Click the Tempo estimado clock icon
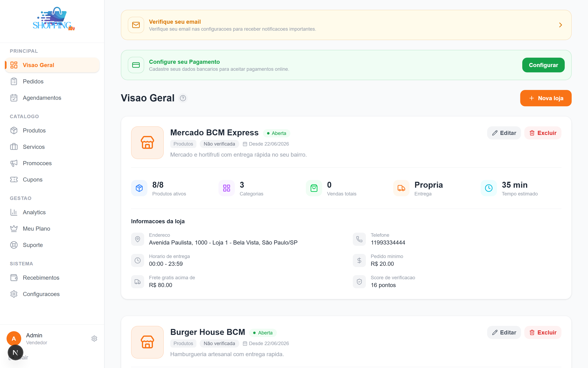 click(x=489, y=188)
